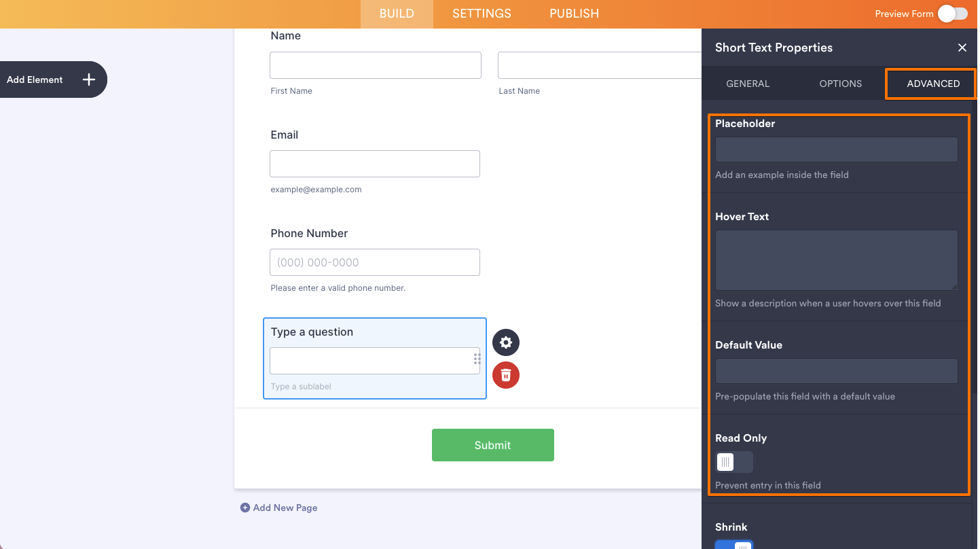Click the 'First Name' sublabel
Screen dimensions: 980x549
[x=291, y=91]
